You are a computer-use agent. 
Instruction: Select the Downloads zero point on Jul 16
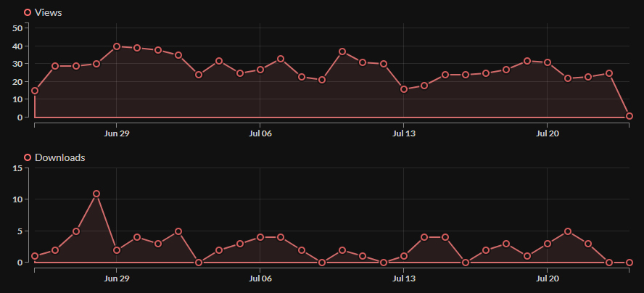point(466,263)
